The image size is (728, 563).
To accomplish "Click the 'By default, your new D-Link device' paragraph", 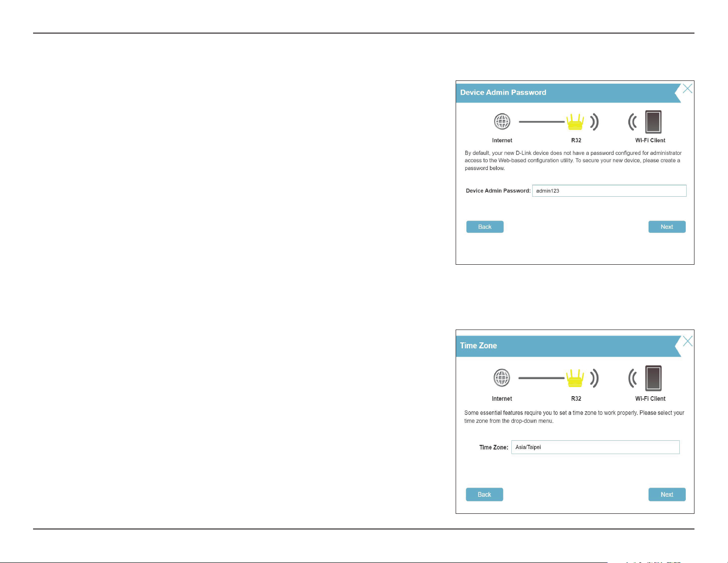I will click(573, 160).
